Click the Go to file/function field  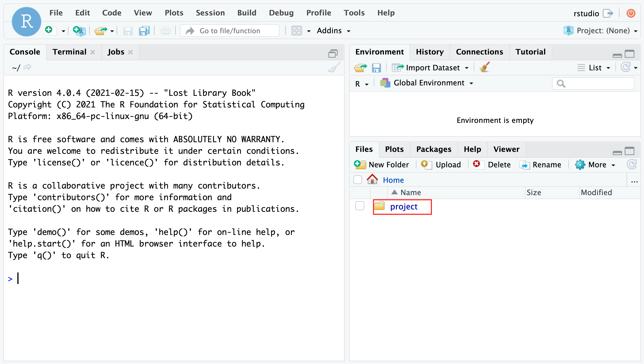[x=230, y=31]
